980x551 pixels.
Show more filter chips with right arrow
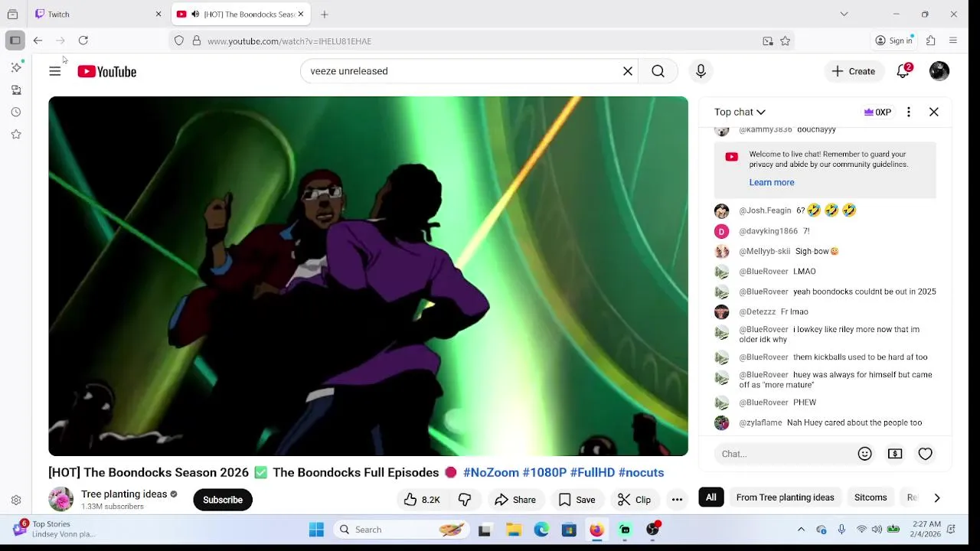click(937, 497)
